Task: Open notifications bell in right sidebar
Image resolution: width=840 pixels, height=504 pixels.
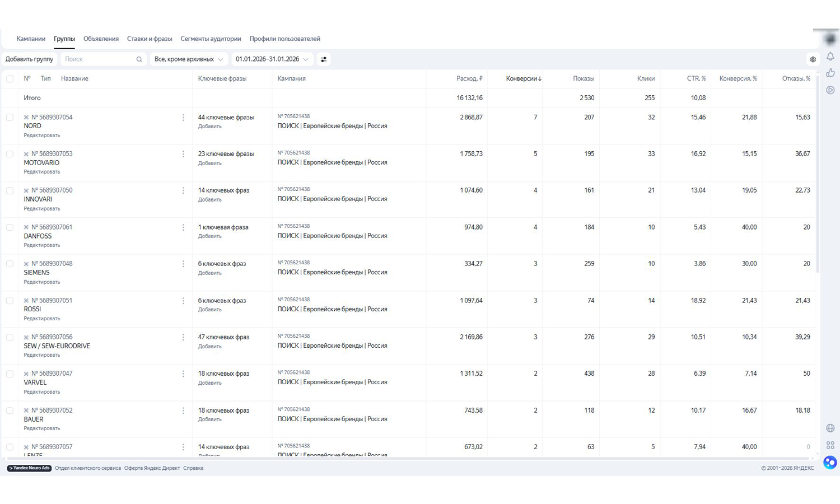Action: point(830,56)
